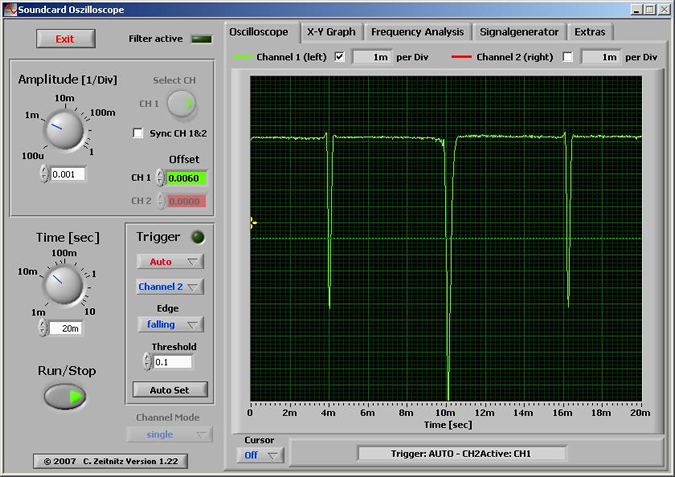The image size is (675, 477).
Task: Open the X-Y Graph tab
Action: pos(330,32)
